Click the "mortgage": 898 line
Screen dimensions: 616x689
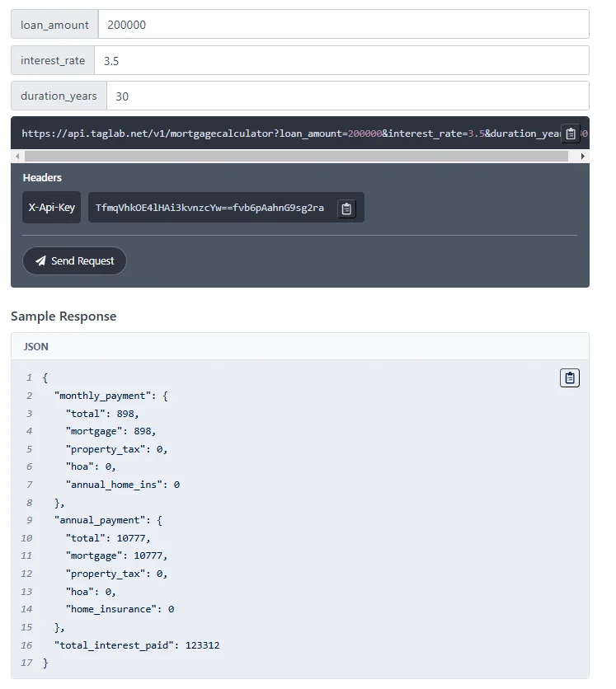tap(111, 432)
